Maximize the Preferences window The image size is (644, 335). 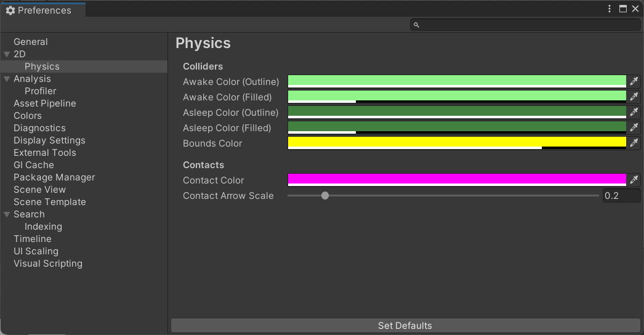point(622,9)
